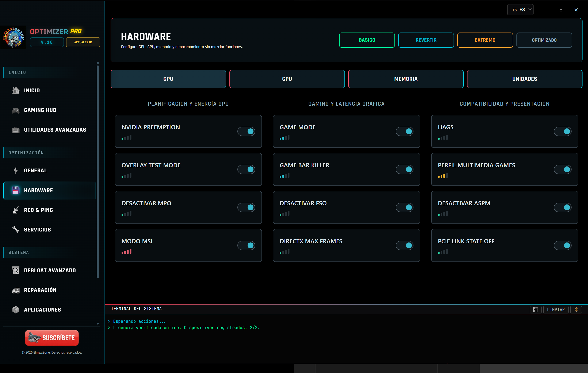Open the ES language dropdown
This screenshot has width=588, height=373.
[x=520, y=10]
